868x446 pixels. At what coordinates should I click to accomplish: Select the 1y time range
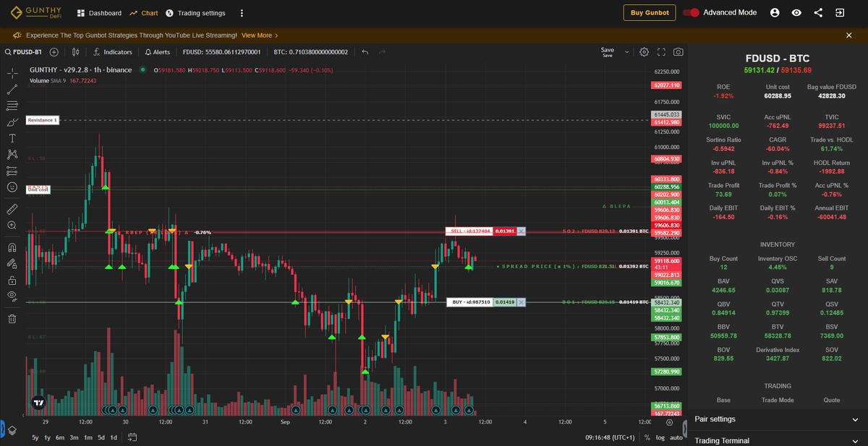[47, 437]
